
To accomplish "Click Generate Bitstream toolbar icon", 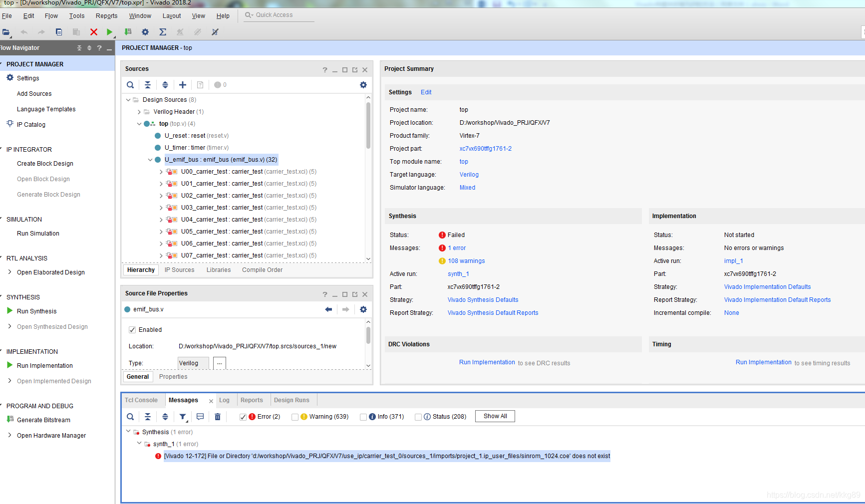I will point(128,32).
